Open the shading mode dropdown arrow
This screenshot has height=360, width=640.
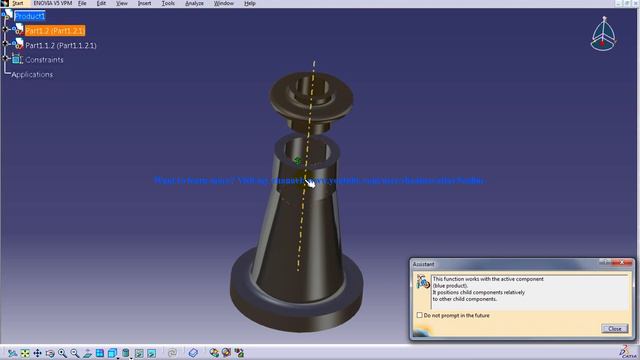tap(131, 357)
